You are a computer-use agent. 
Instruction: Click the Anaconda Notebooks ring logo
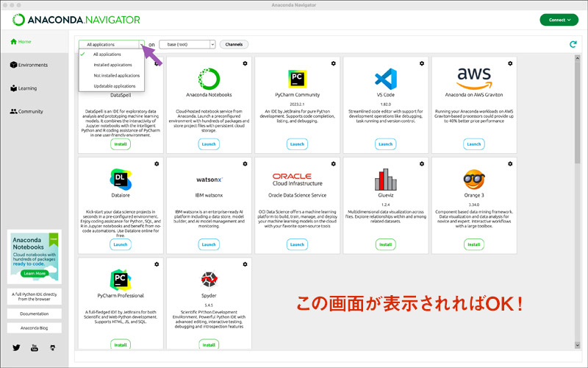[209, 79]
